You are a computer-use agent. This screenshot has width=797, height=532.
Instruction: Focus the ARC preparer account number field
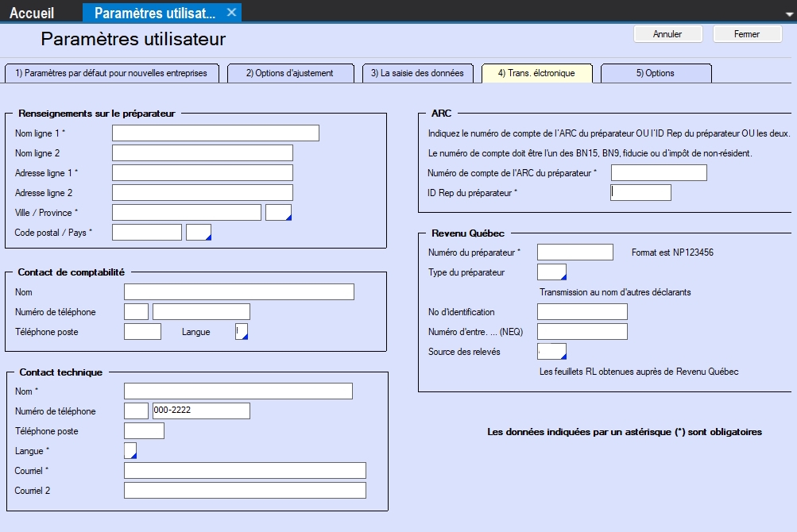[659, 172]
